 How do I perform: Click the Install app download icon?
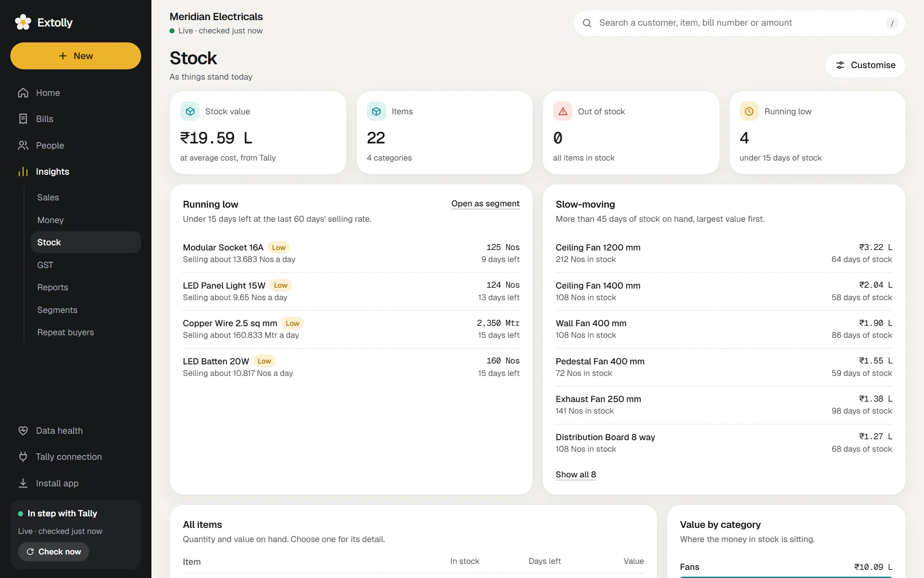[x=23, y=483]
